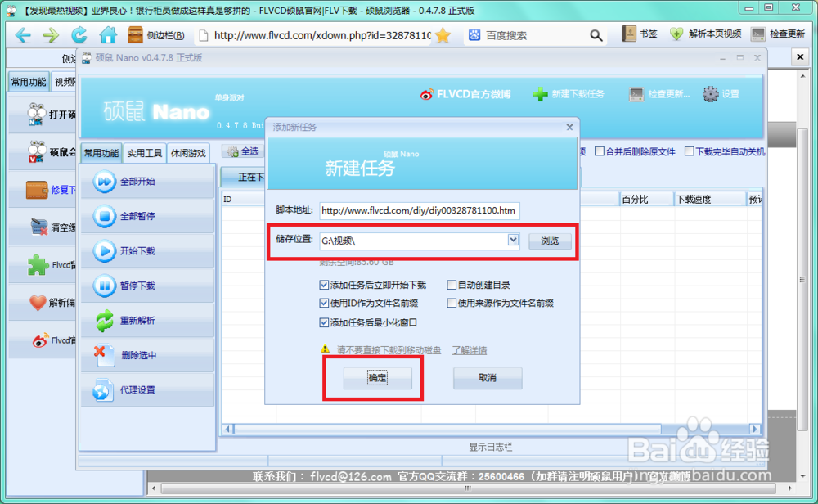Close the browser sidebar panel X
This screenshot has width=818, height=504.
click(800, 56)
